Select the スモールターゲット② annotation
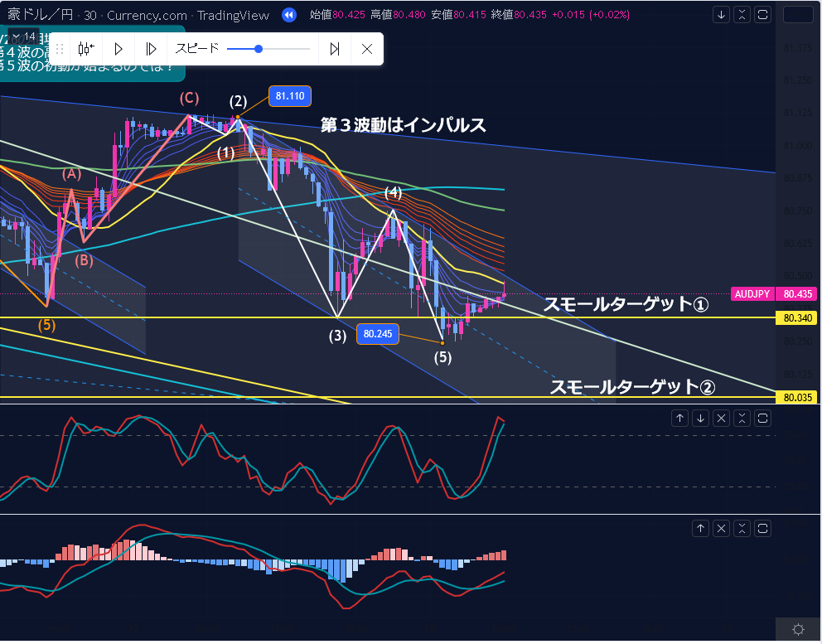The width and height of the screenshot is (822, 644). coord(633,387)
